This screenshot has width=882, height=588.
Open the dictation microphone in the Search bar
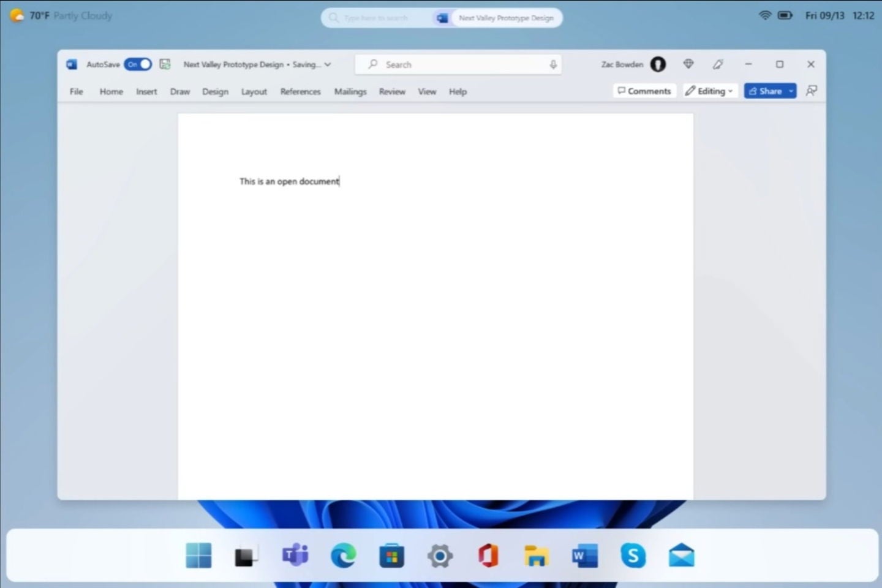pyautogui.click(x=552, y=64)
